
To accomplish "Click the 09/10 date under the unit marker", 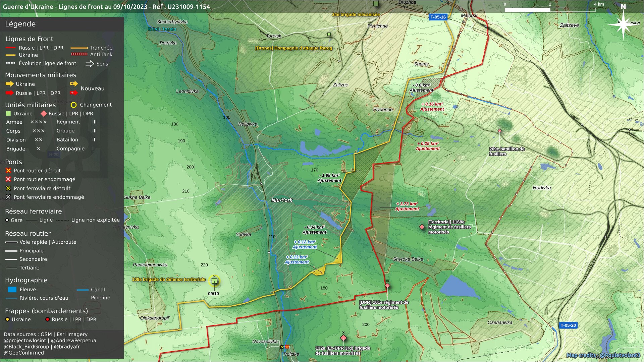I will [x=213, y=294].
